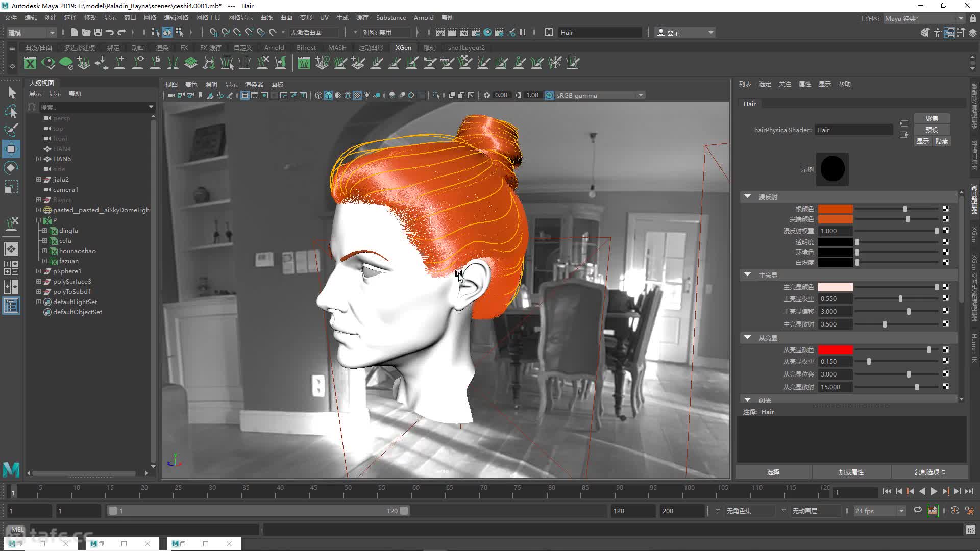Image resolution: width=980 pixels, height=551 pixels.
Task: Open the XGen window shelf icon
Action: [30, 63]
